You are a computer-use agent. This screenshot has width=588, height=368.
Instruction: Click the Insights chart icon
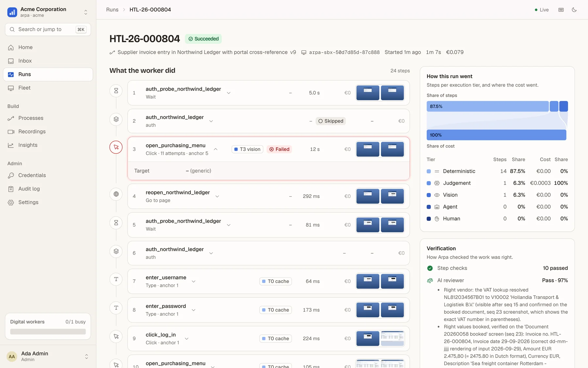pyautogui.click(x=11, y=145)
